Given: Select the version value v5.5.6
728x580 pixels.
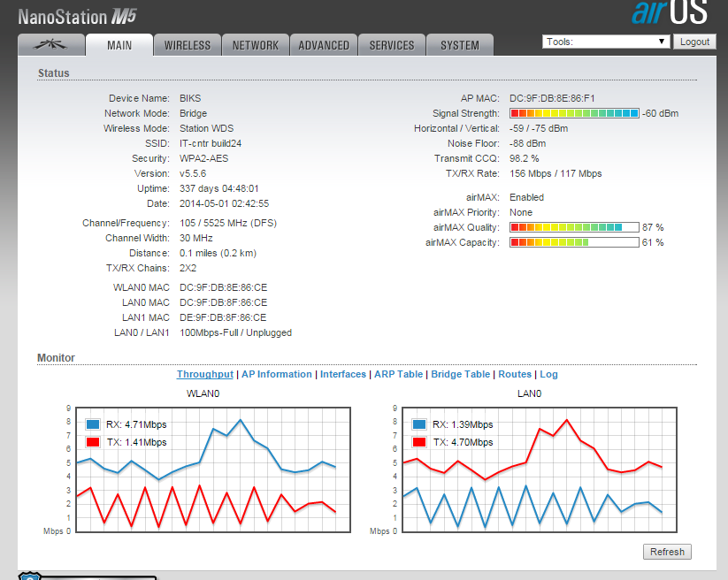Looking at the screenshot, I should point(193,173).
